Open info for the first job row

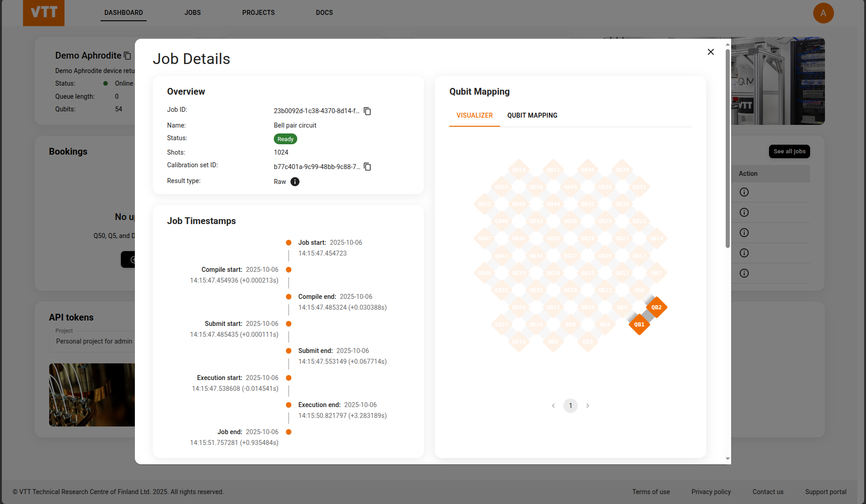(x=744, y=192)
